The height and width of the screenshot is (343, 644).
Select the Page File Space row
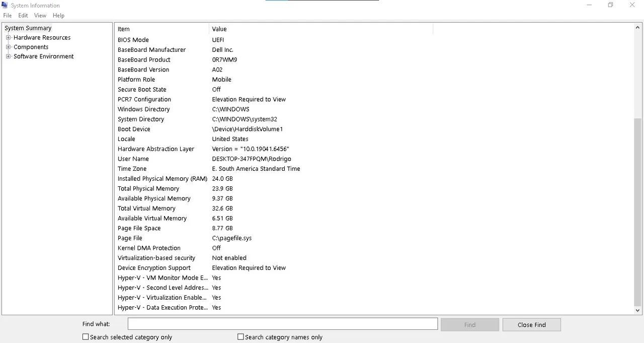coord(374,228)
